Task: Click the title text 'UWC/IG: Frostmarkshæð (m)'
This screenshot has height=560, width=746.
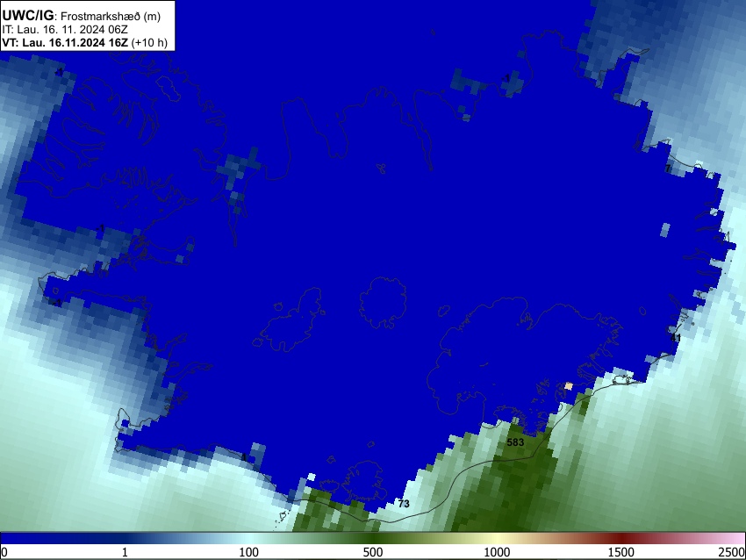Action: [x=82, y=16]
